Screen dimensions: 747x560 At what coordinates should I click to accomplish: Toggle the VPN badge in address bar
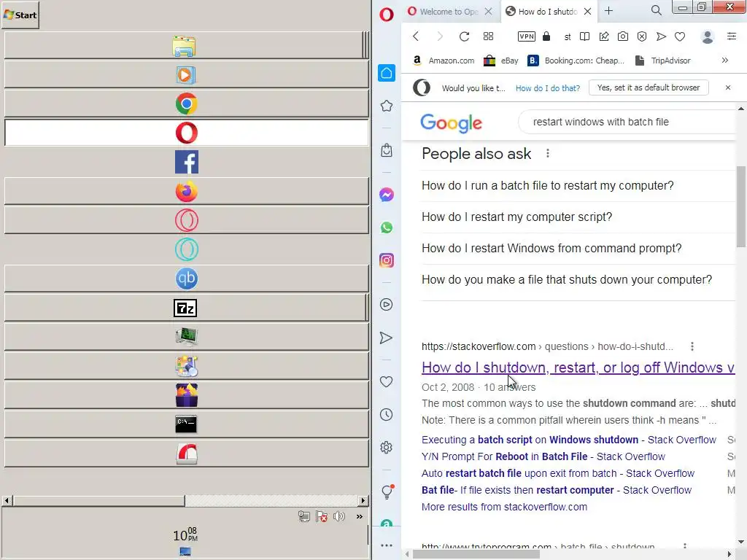click(x=527, y=36)
